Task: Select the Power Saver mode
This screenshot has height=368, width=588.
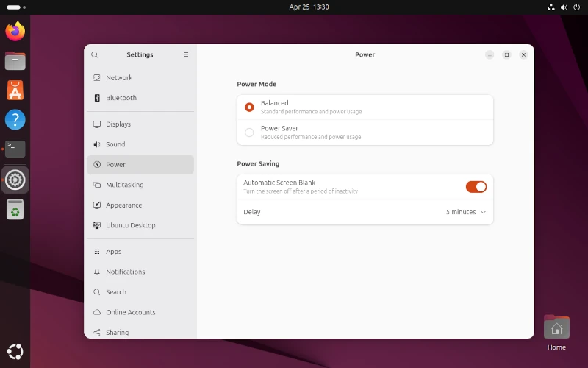Action: click(x=365, y=132)
